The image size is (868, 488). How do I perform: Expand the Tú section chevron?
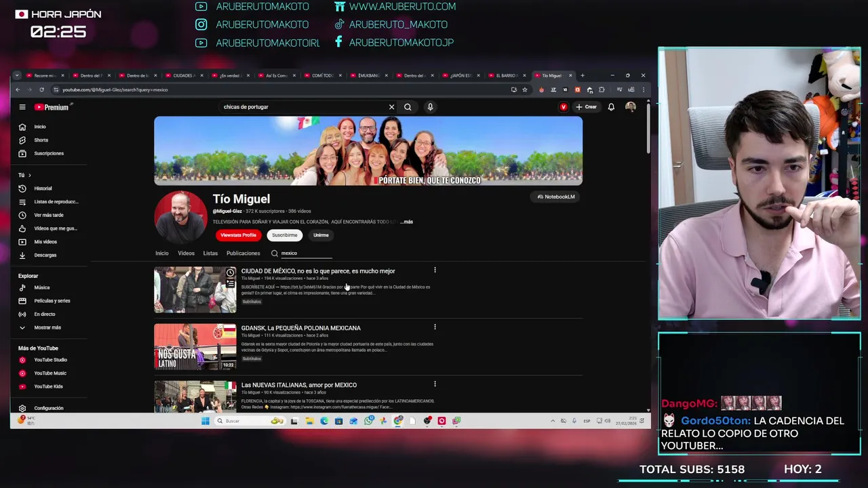coord(29,176)
